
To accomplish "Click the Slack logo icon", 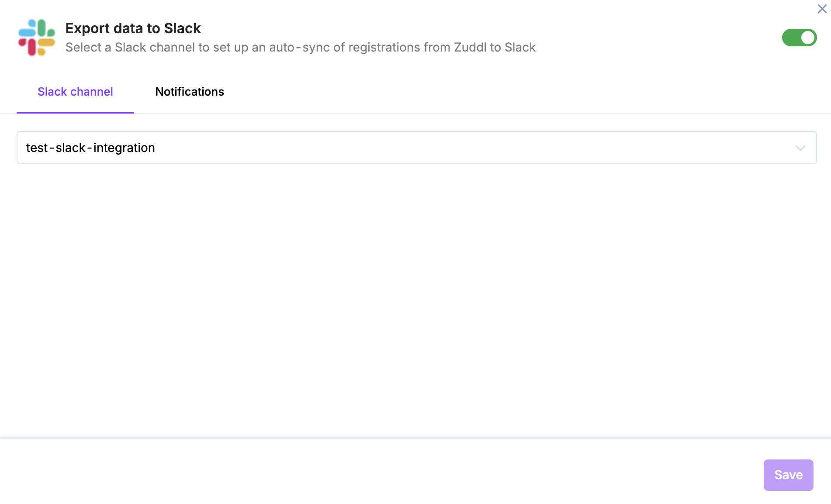I will pos(37,38).
